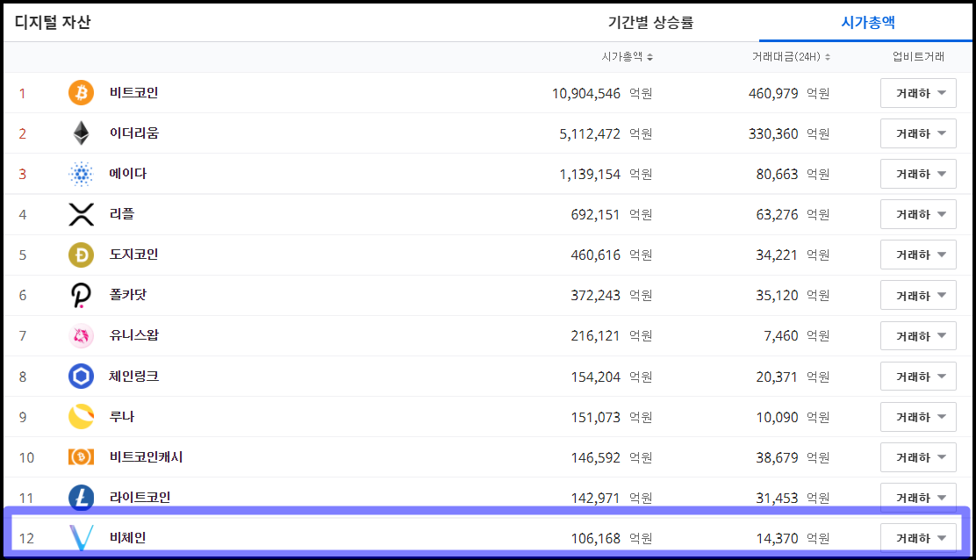Click the Bitcoin Cash (비트코인캐시) icon
Viewport: 976px width, 560px height.
[x=81, y=457]
